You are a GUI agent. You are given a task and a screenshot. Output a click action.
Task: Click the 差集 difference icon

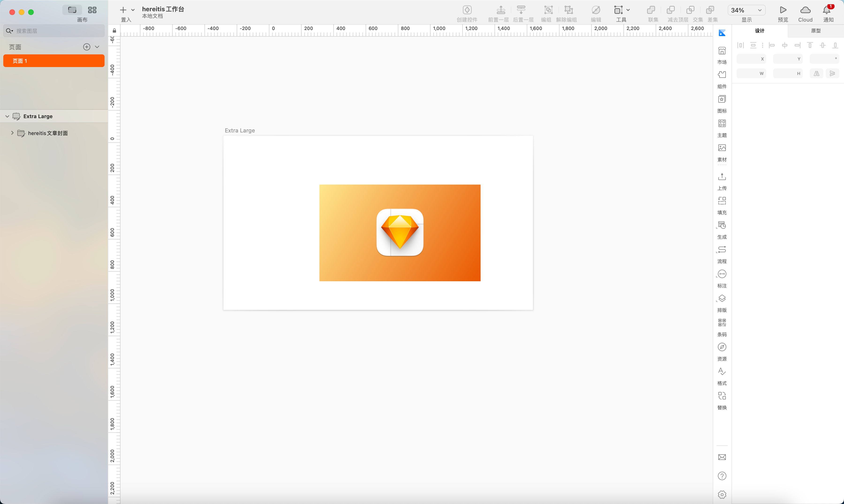click(710, 10)
